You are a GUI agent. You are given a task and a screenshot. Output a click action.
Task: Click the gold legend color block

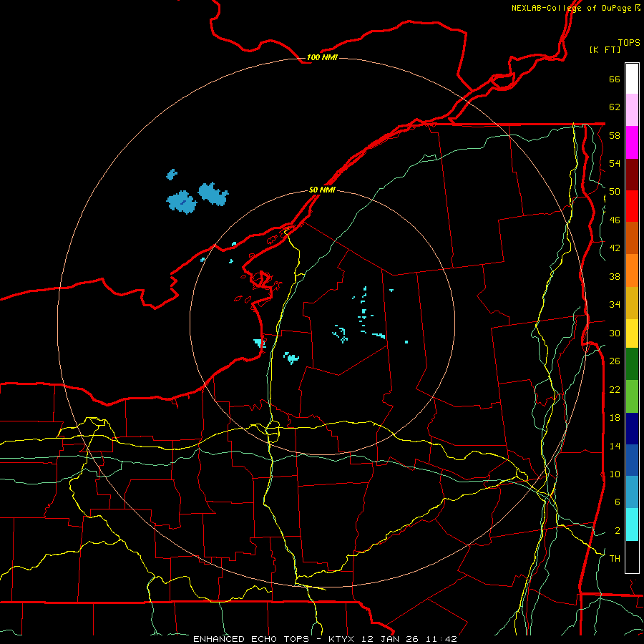[x=632, y=303]
